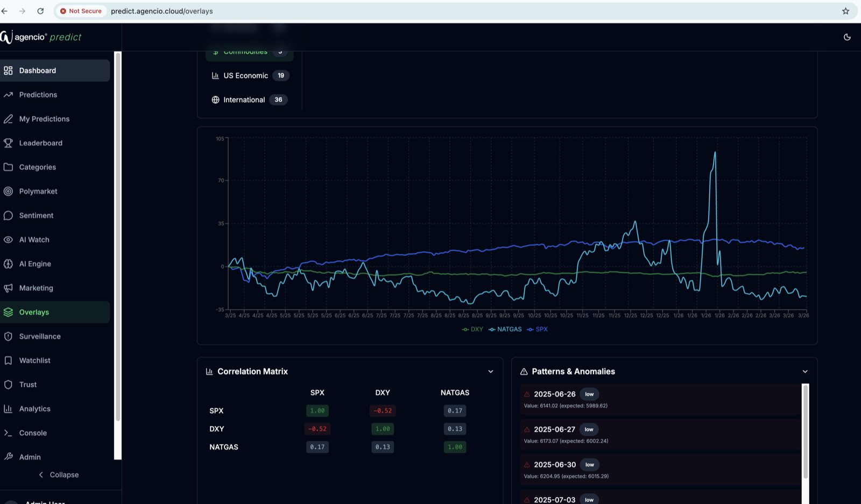Click the Categories folder icon
Screen dimensions: 861x504
point(8,167)
